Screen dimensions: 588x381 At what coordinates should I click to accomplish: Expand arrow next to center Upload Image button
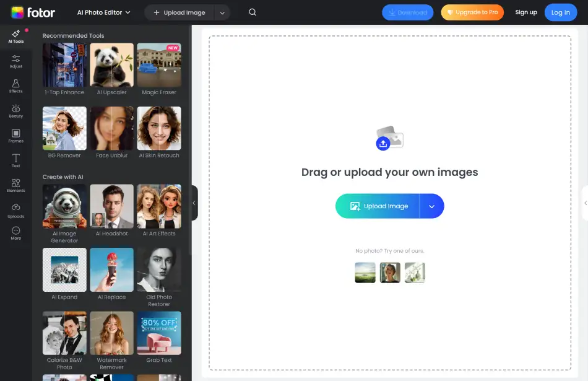432,206
